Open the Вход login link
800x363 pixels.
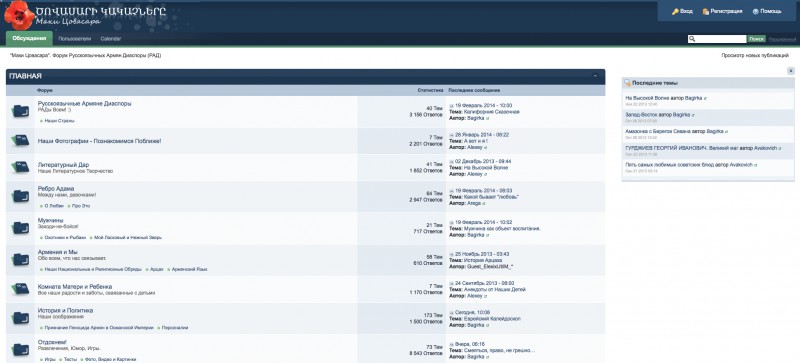[686, 11]
